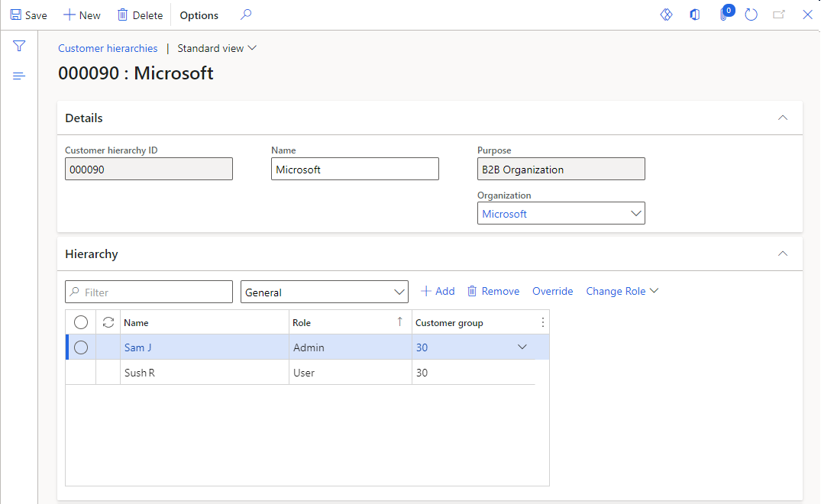The height and width of the screenshot is (504, 821).
Task: Refresh the page with circular arrow icon
Action: coord(751,15)
